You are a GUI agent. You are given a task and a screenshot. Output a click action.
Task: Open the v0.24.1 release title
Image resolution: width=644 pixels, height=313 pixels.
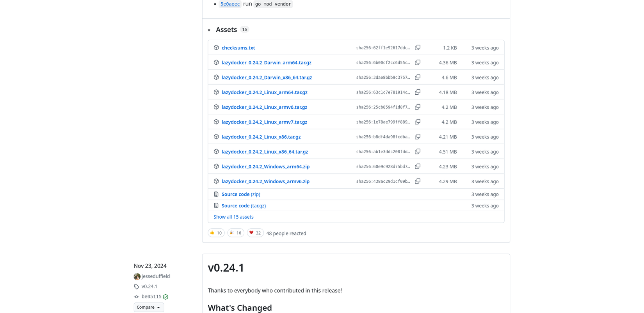pyautogui.click(x=226, y=268)
